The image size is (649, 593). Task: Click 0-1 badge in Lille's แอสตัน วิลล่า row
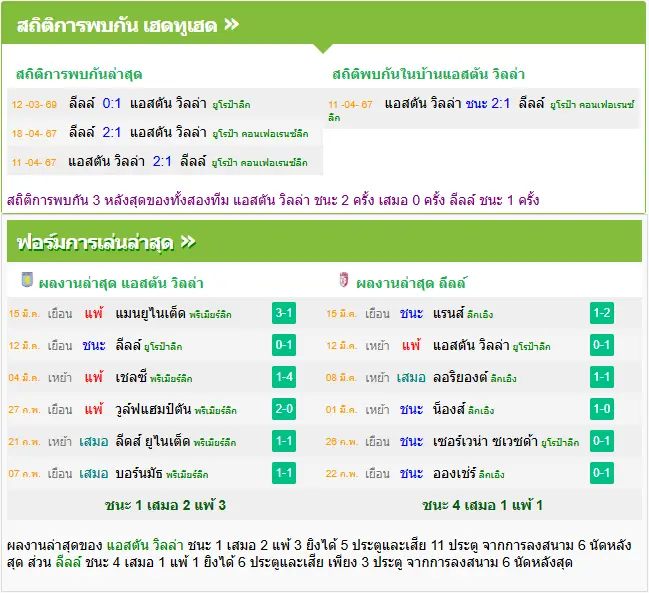click(602, 345)
